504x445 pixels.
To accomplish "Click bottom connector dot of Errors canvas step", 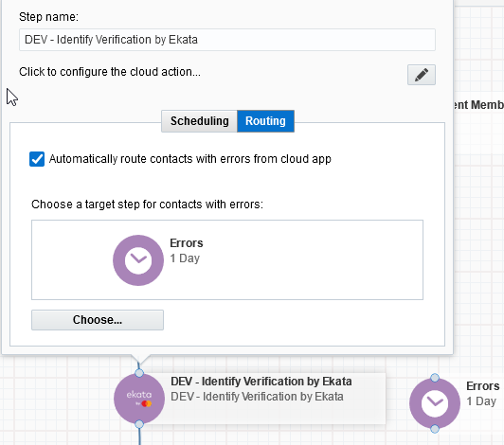I will (x=435, y=429).
